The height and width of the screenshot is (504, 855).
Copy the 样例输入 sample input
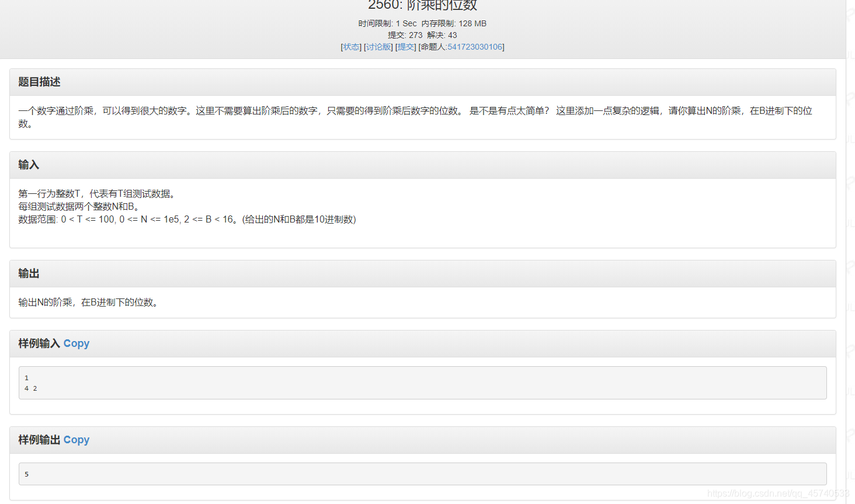(77, 343)
